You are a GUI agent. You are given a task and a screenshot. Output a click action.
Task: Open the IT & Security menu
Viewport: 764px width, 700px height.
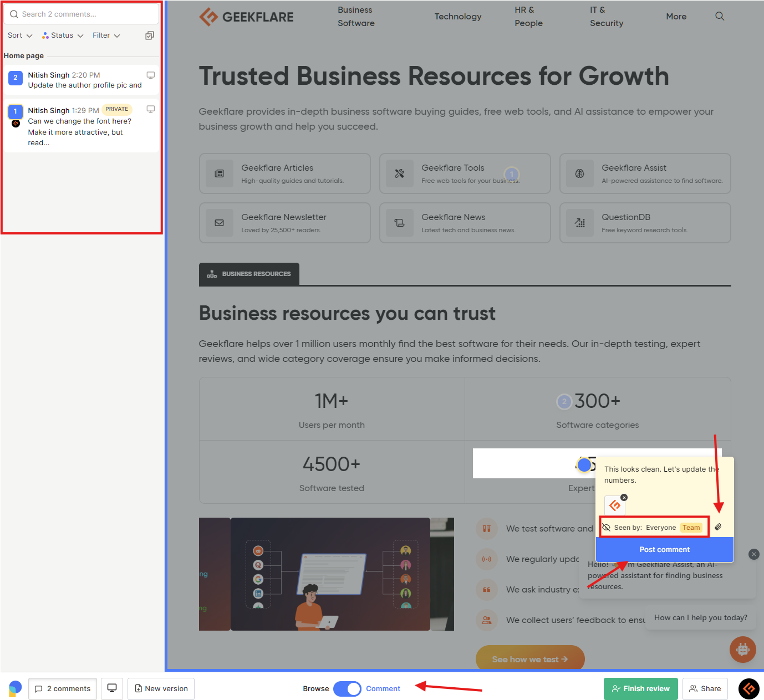pos(607,17)
